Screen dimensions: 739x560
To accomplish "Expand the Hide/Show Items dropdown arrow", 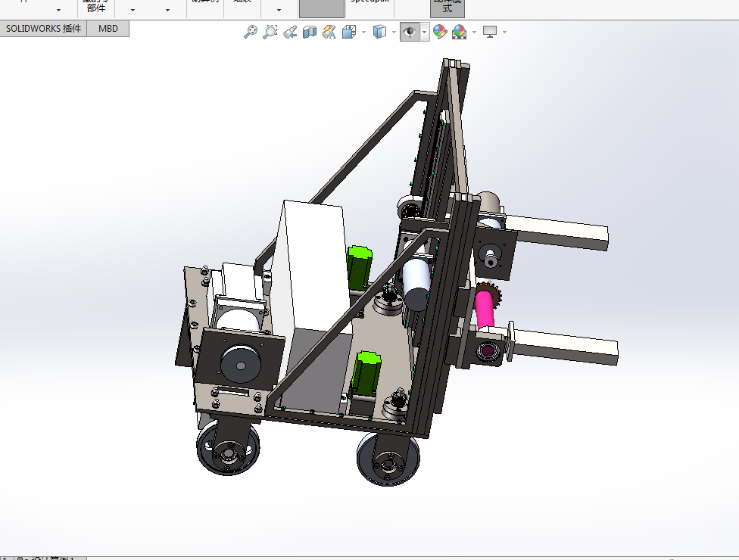I will tap(425, 32).
